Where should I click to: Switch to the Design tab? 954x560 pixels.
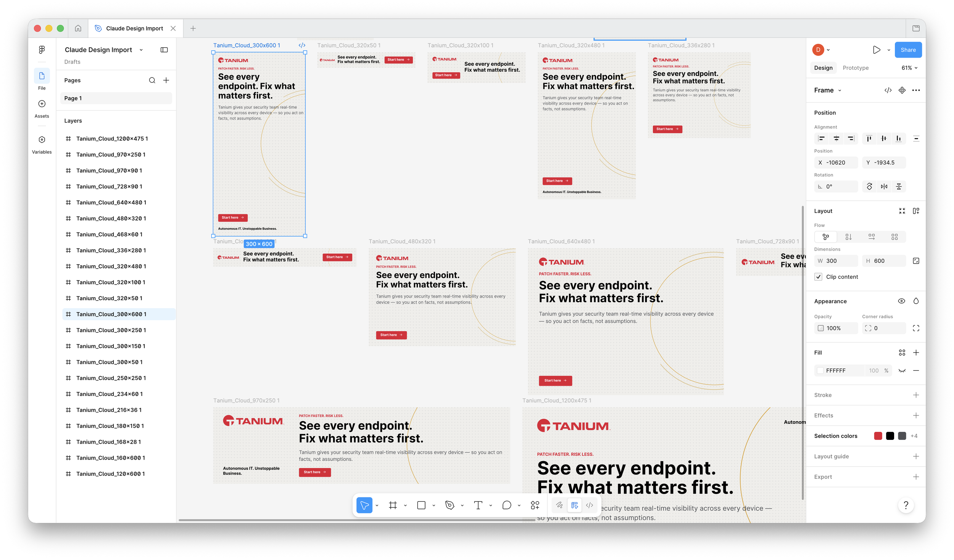823,68
